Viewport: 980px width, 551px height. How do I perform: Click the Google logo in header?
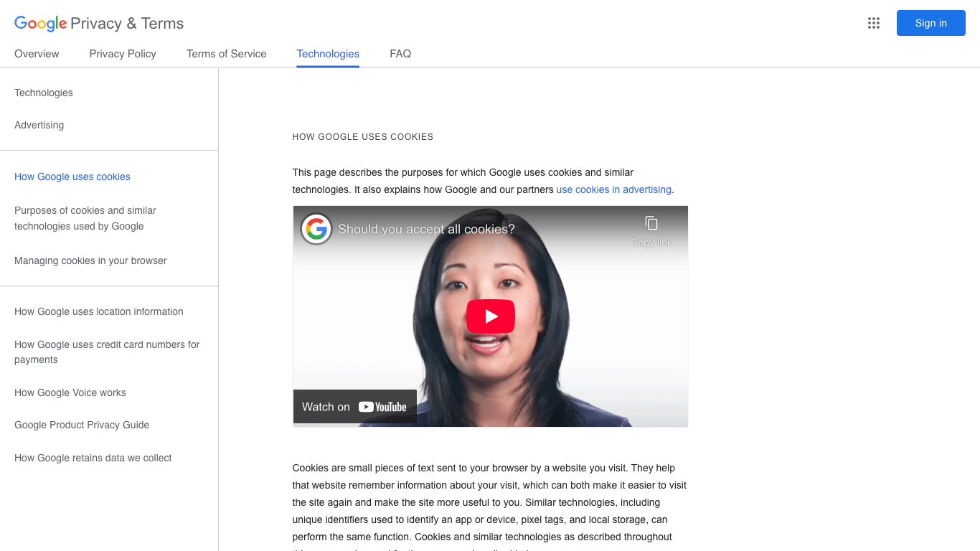click(41, 23)
